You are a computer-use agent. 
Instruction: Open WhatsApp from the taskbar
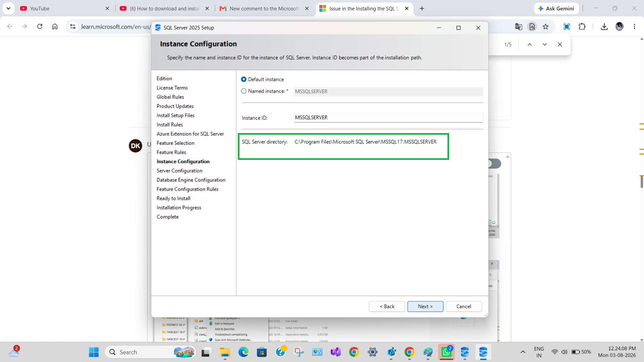[x=446, y=352]
